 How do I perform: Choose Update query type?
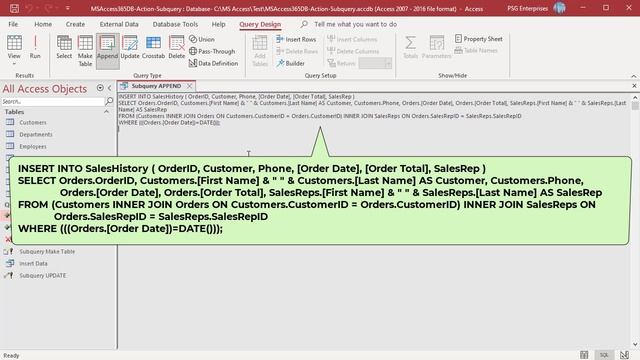(130, 47)
